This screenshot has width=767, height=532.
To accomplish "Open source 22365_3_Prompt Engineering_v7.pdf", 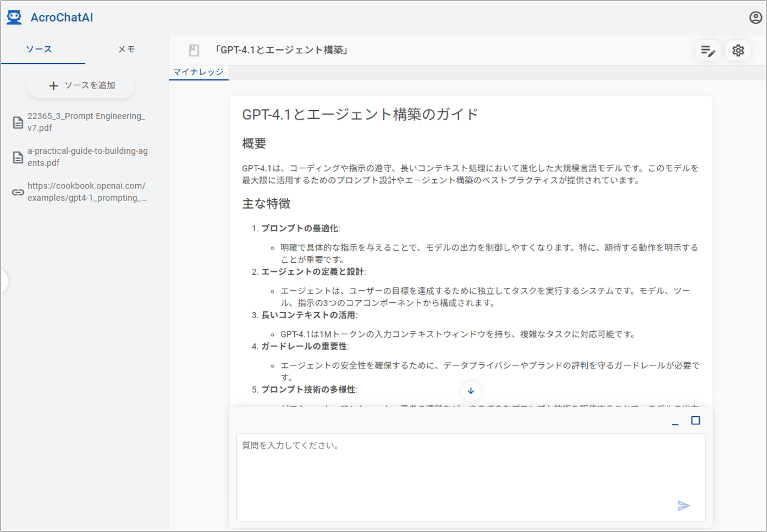I will point(80,122).
